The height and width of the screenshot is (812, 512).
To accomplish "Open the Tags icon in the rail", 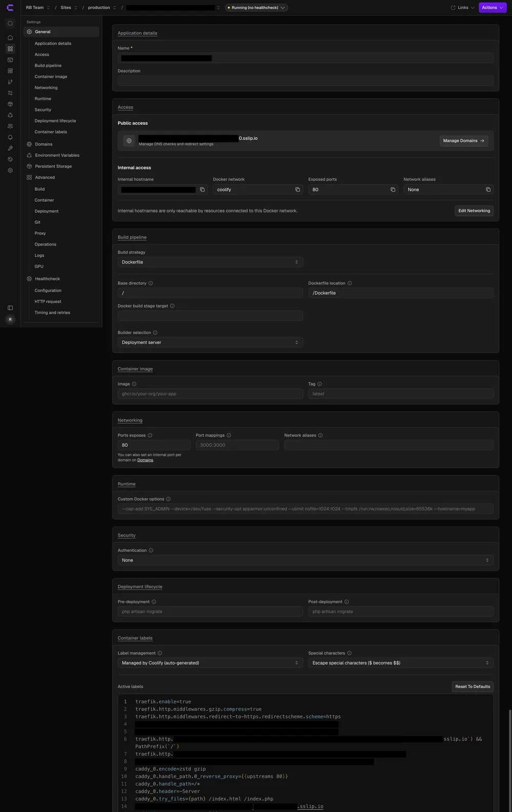I will pyautogui.click(x=10, y=159).
